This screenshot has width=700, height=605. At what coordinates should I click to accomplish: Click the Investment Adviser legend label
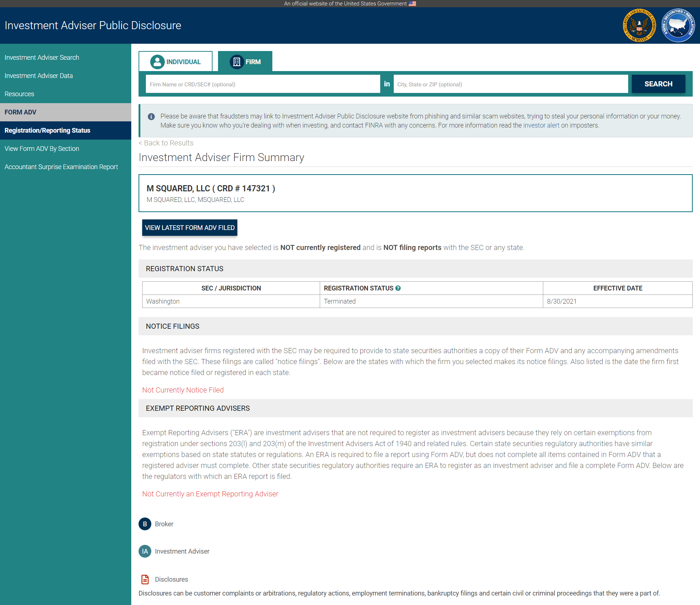coord(182,551)
